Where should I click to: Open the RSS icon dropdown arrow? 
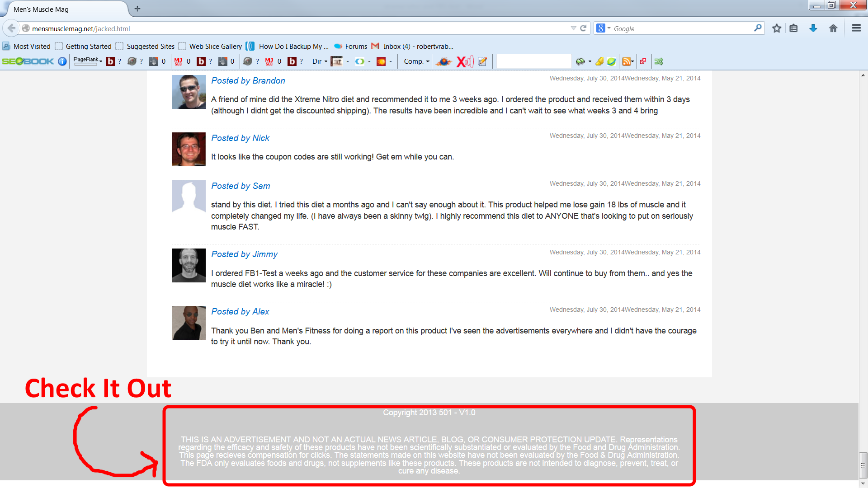632,61
